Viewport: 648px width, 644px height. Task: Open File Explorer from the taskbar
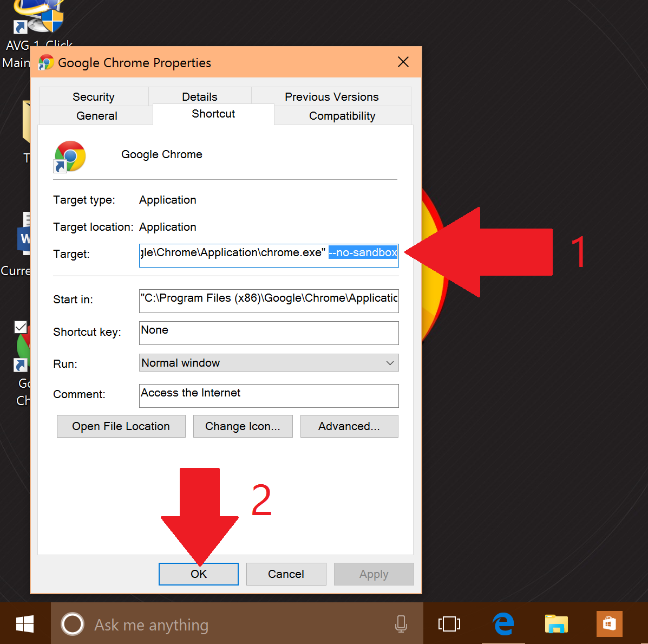point(557,624)
